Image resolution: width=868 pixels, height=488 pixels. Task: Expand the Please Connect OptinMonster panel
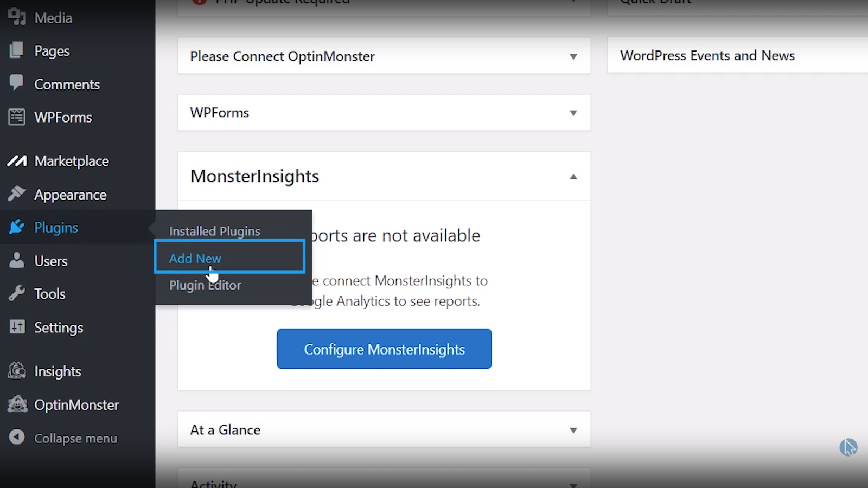click(x=573, y=56)
